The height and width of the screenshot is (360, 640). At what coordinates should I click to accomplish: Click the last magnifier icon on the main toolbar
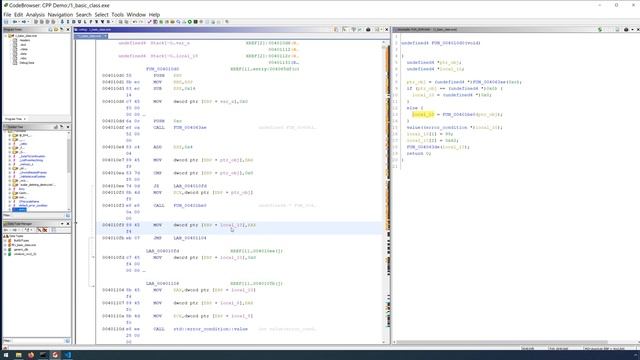click(227, 22)
